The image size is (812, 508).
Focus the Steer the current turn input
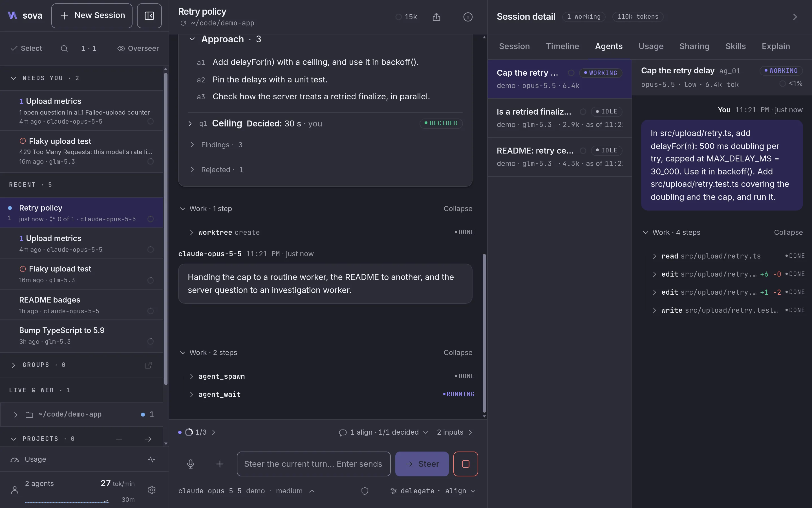314,464
